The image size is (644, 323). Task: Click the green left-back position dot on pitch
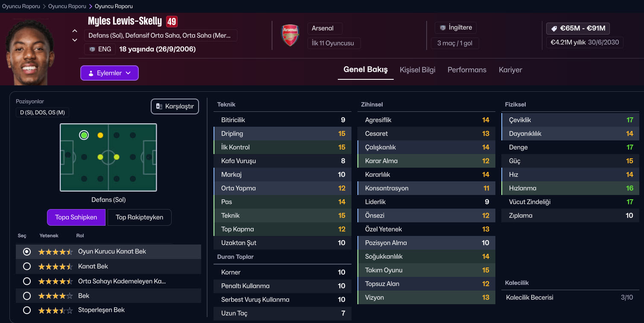coord(84,135)
